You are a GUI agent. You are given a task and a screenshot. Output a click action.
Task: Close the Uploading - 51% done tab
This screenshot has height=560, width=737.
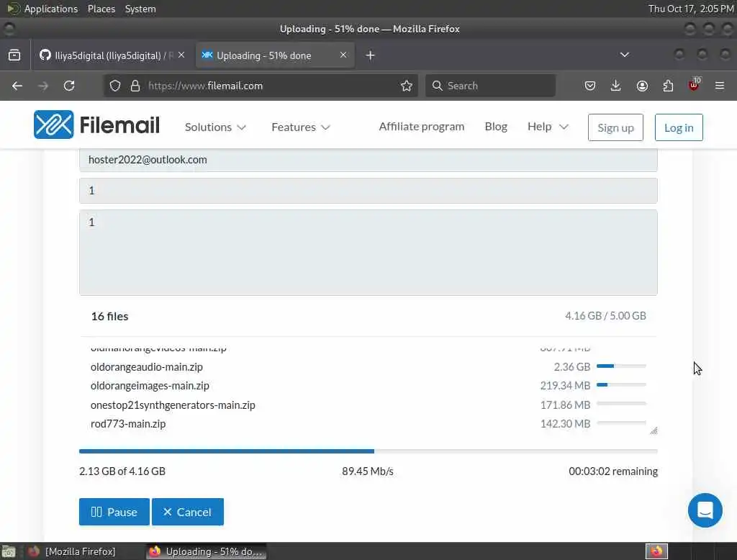[x=343, y=55]
